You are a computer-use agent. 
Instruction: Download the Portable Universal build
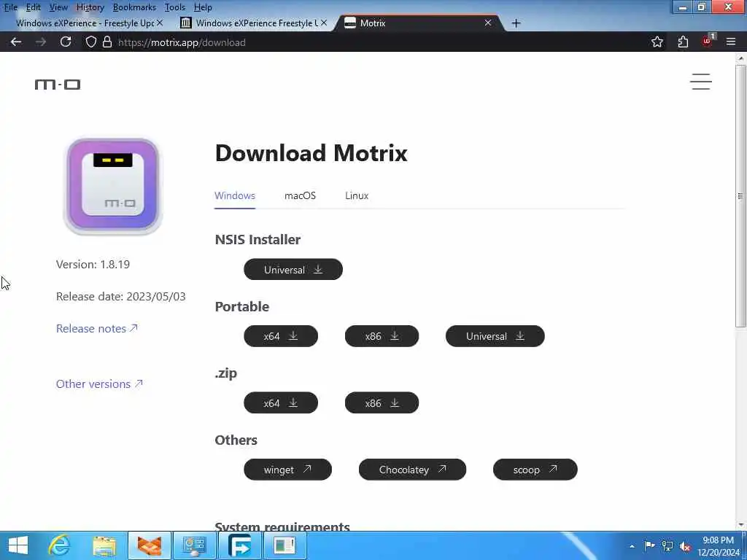[x=495, y=336]
